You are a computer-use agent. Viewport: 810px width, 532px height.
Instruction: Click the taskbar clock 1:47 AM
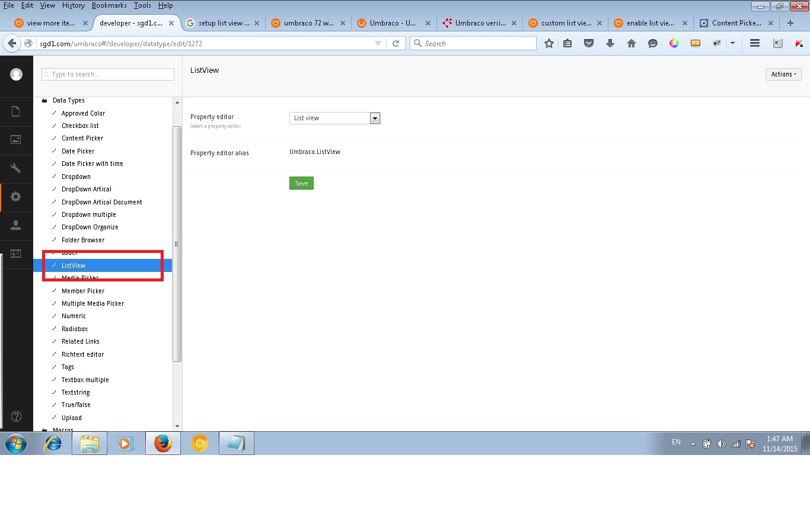[780, 439]
